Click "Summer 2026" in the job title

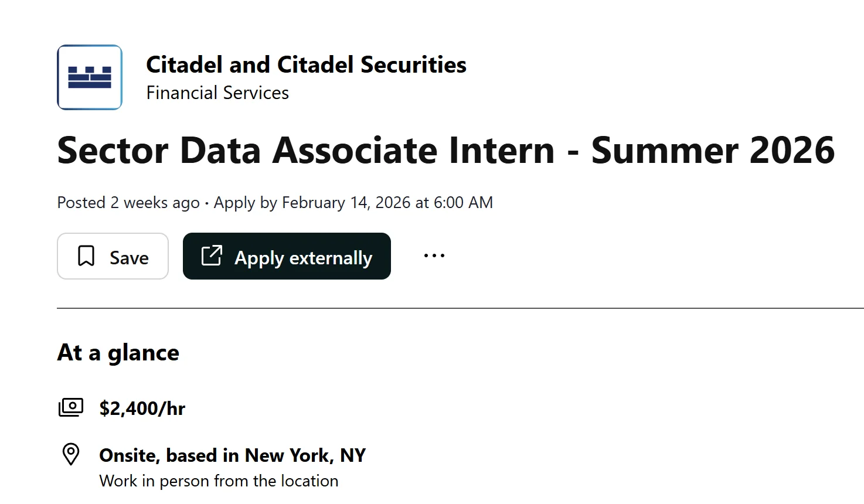[x=713, y=151]
